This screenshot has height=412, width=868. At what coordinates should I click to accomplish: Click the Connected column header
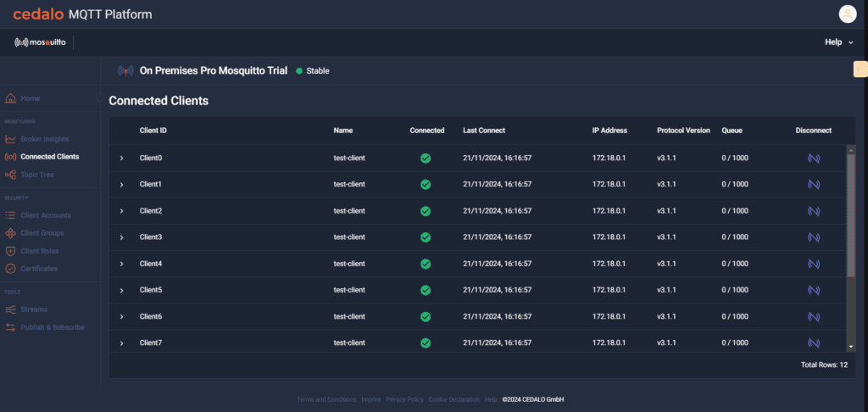pyautogui.click(x=427, y=131)
